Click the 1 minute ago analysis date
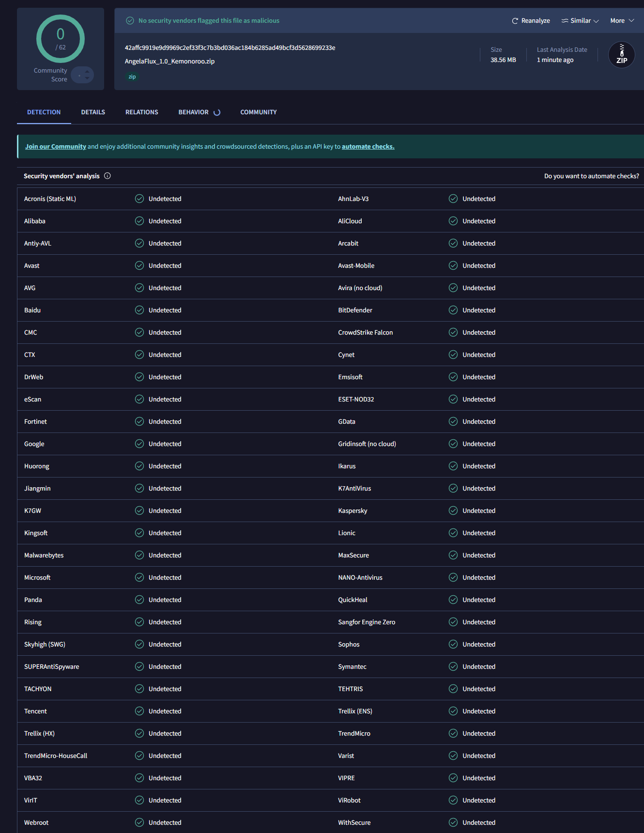 (555, 60)
